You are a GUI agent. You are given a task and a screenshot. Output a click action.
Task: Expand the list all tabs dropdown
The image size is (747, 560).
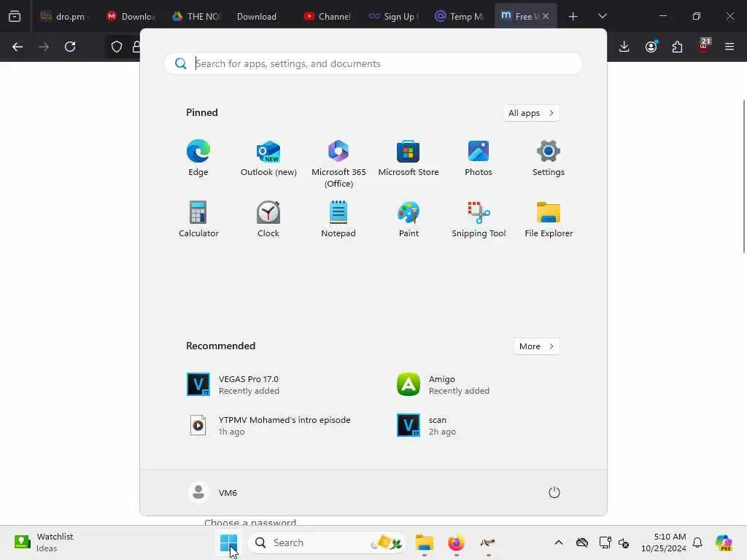click(602, 16)
